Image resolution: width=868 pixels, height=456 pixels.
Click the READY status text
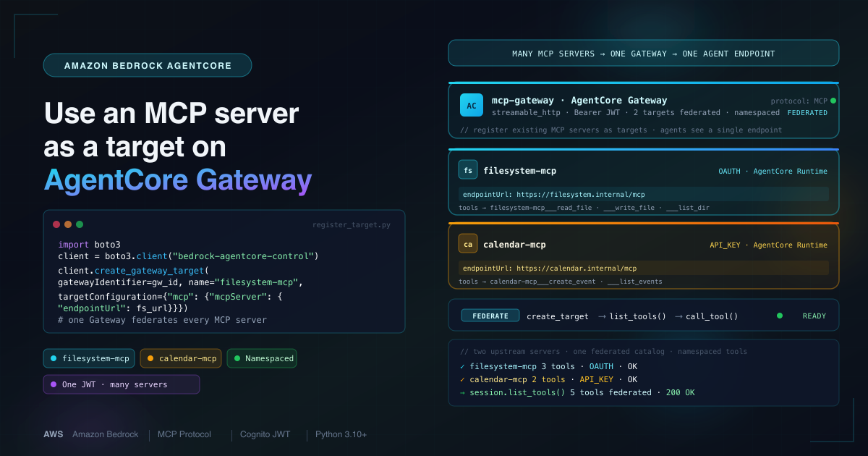814,316
